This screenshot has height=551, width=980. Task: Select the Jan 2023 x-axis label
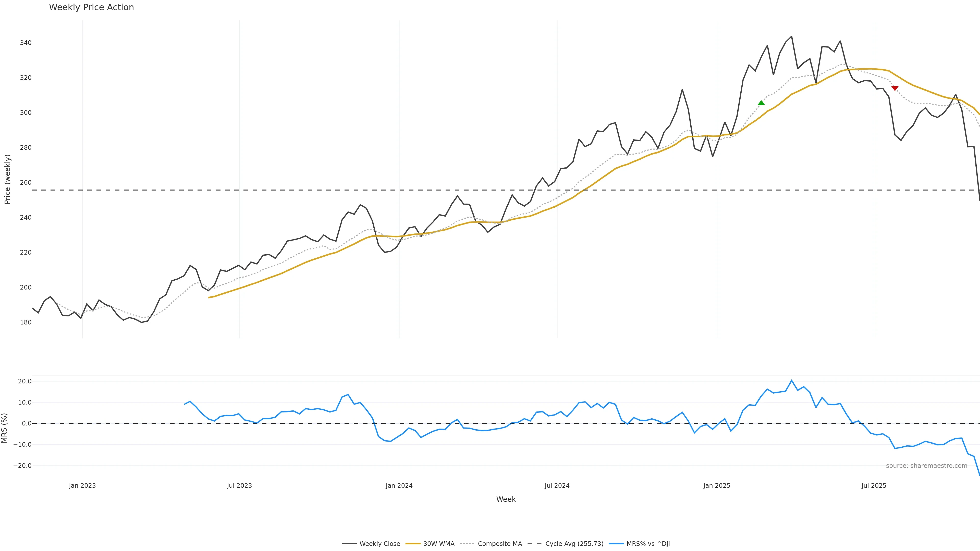82,486
